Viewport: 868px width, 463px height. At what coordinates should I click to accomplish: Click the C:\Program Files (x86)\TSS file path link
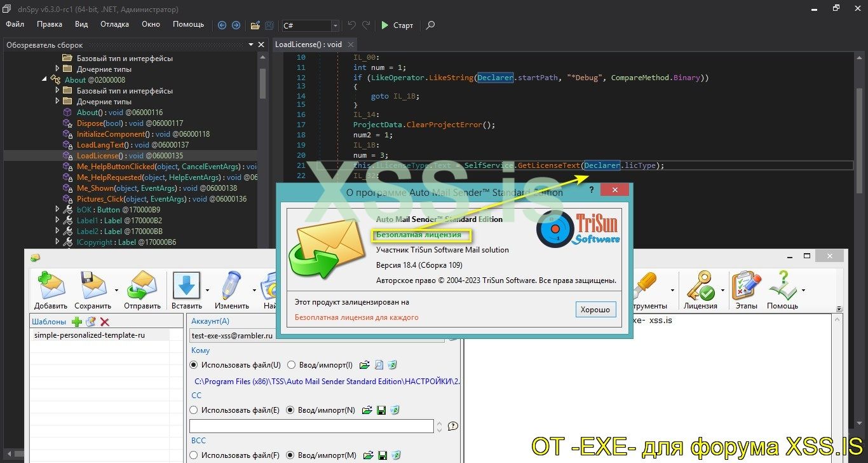[327, 382]
